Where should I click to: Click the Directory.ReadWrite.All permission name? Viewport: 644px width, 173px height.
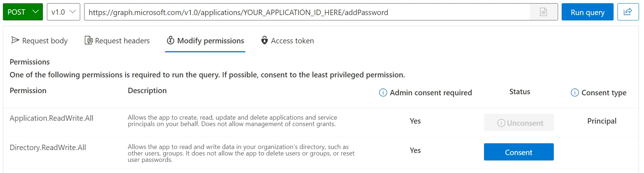click(48, 148)
